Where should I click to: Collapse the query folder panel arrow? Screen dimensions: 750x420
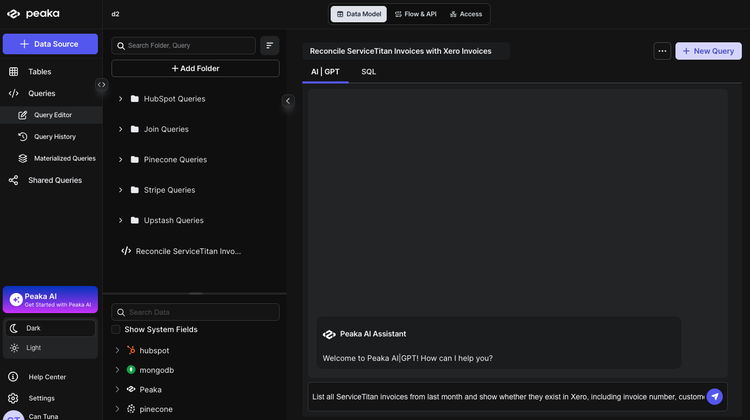[x=288, y=101]
